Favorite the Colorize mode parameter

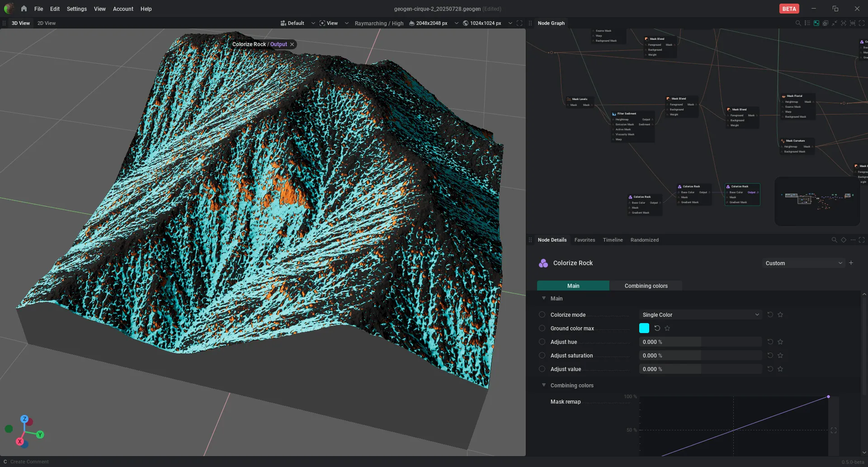click(x=780, y=315)
